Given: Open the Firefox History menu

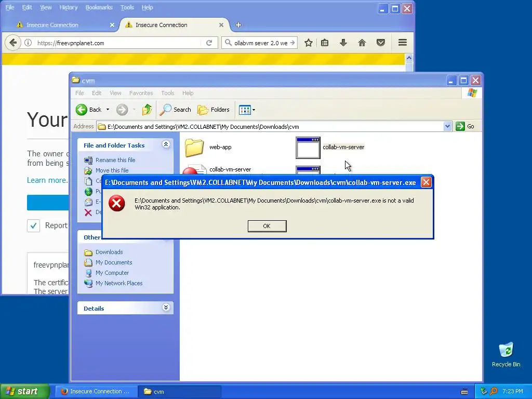Looking at the screenshot, I should pos(69,7).
